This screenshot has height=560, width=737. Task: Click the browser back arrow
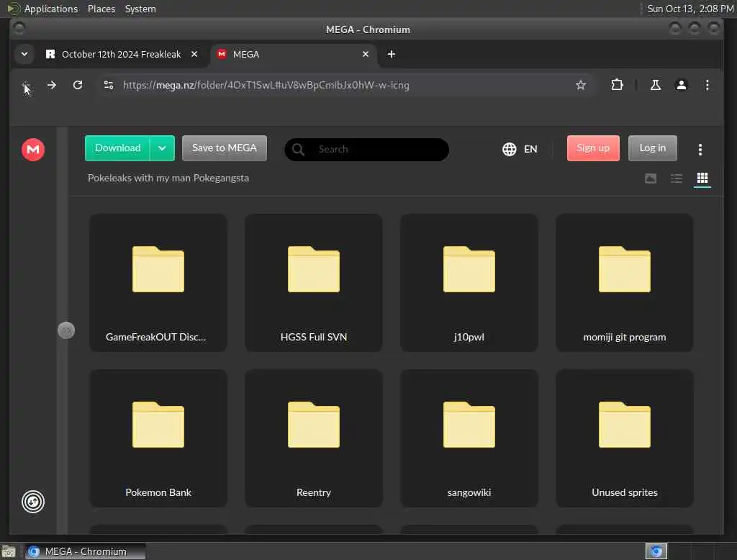[26, 85]
